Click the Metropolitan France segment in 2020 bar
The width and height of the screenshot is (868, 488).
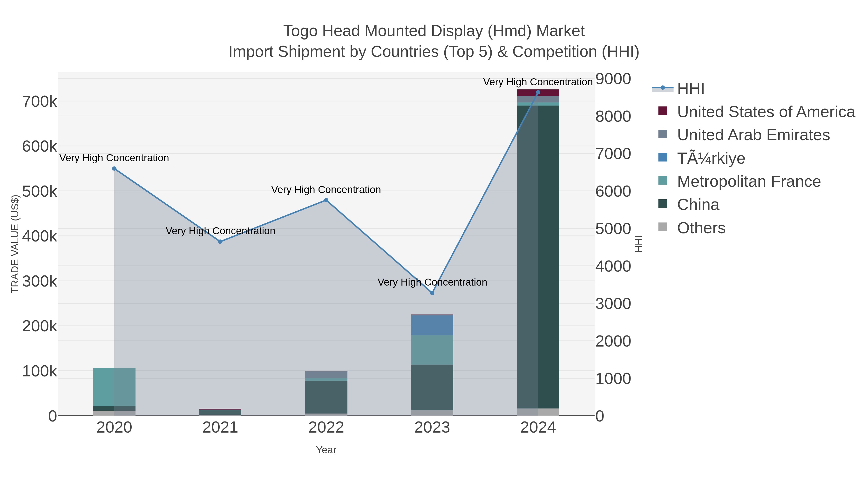[x=114, y=387]
